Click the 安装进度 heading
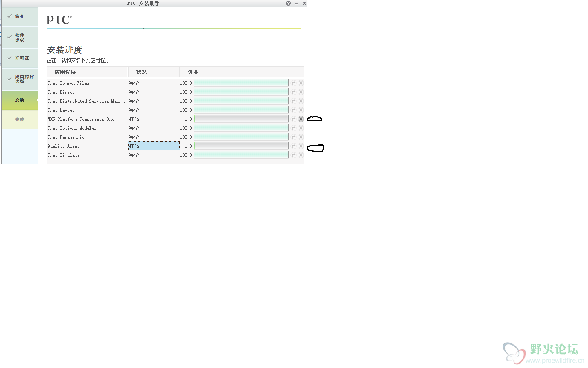The width and height of the screenshot is (588, 368). click(x=65, y=50)
